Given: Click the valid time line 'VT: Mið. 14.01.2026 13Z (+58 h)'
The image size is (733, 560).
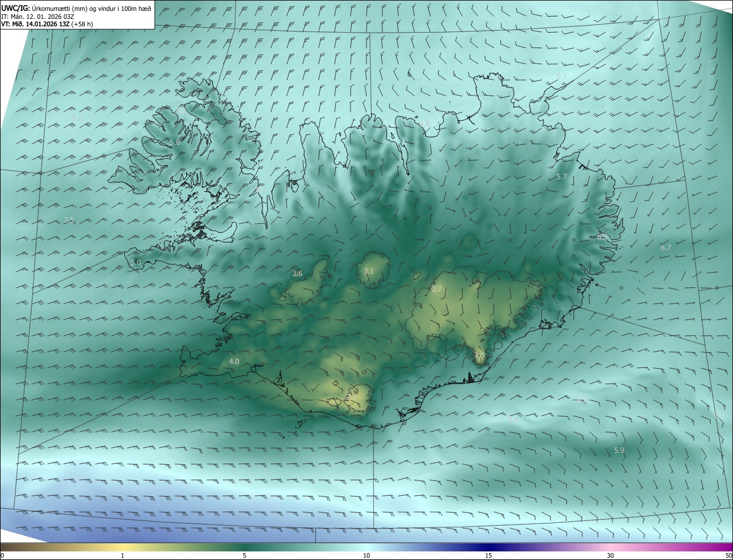Looking at the screenshot, I should pyautogui.click(x=47, y=24).
